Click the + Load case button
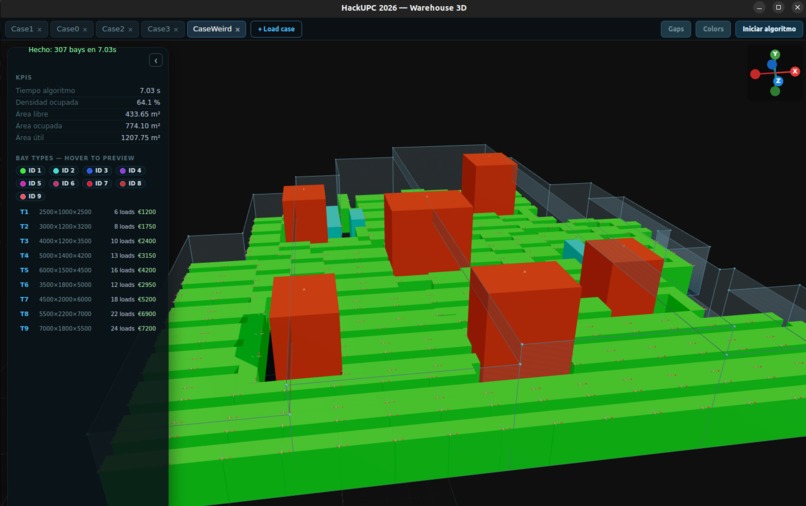 [276, 29]
